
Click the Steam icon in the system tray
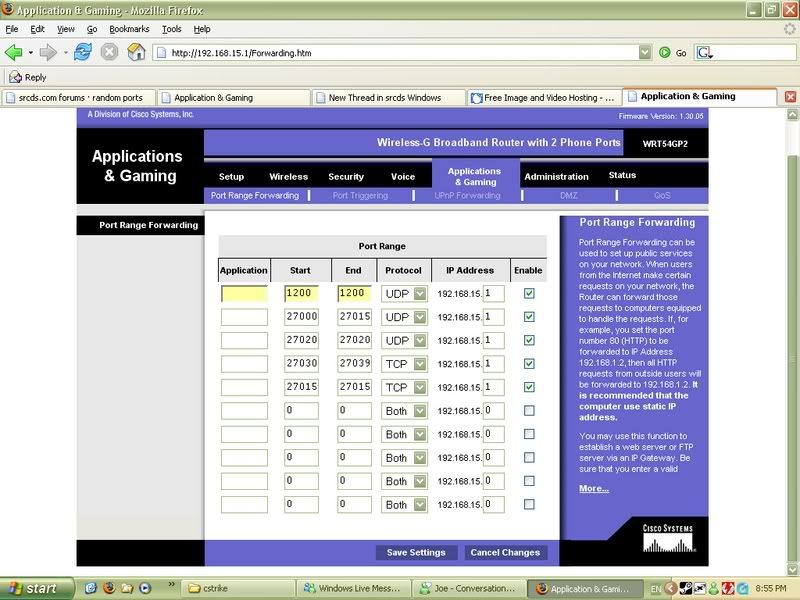coord(685,588)
